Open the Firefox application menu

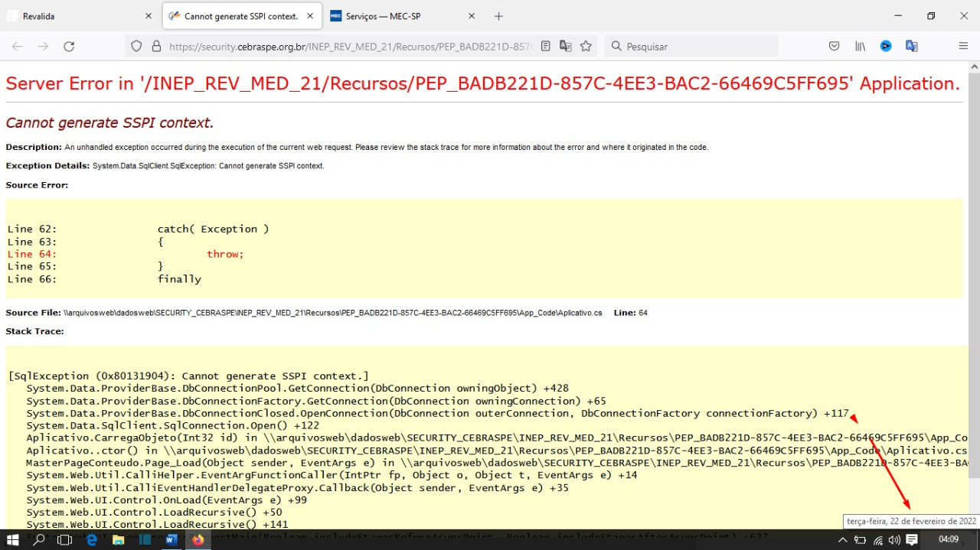[963, 47]
